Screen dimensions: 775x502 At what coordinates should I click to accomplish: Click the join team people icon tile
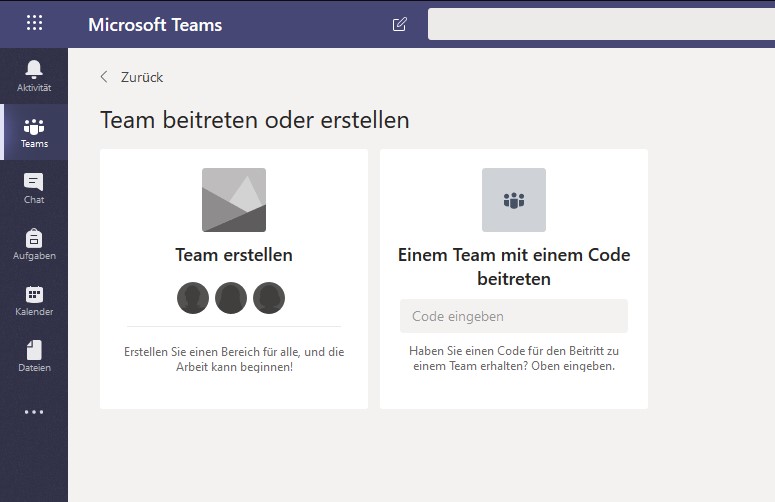514,200
